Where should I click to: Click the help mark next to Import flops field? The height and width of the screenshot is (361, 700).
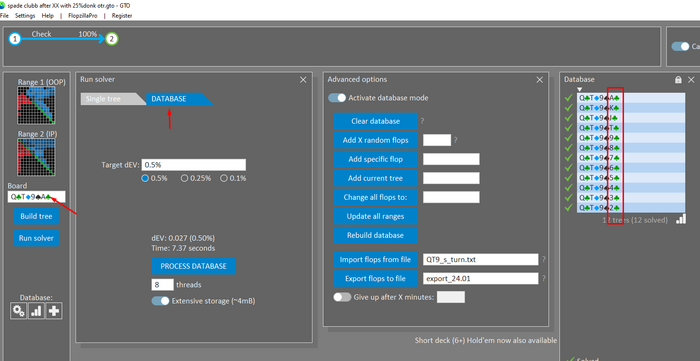pos(543,259)
